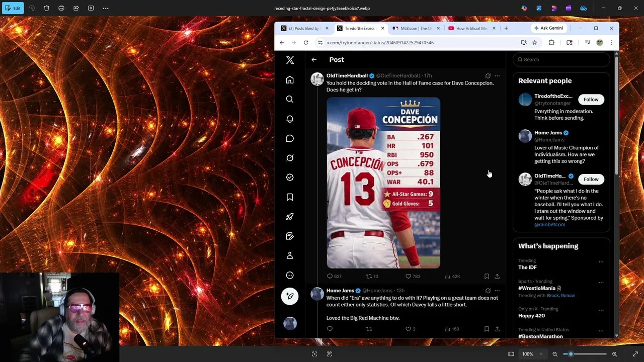Open the 100% zoom level dropdown
644x362 pixels.
[532, 354]
